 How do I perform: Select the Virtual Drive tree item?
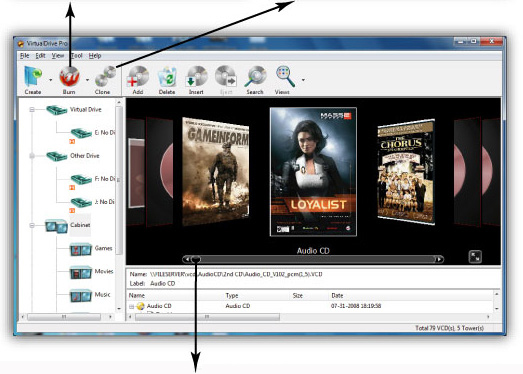pos(86,109)
